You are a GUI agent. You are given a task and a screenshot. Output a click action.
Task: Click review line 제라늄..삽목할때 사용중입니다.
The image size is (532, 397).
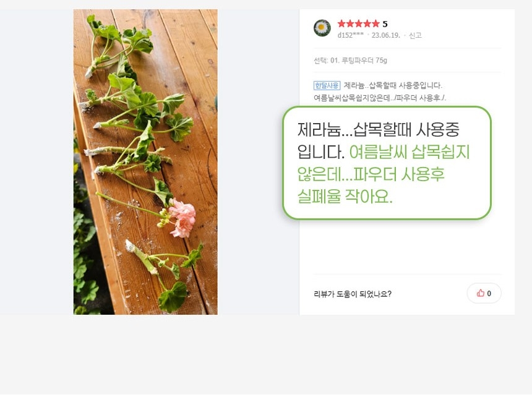coord(393,85)
